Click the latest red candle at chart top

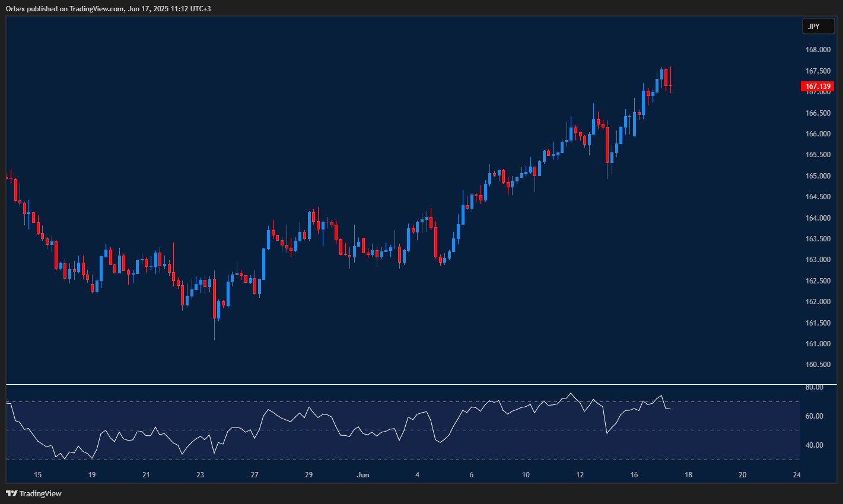click(x=666, y=78)
